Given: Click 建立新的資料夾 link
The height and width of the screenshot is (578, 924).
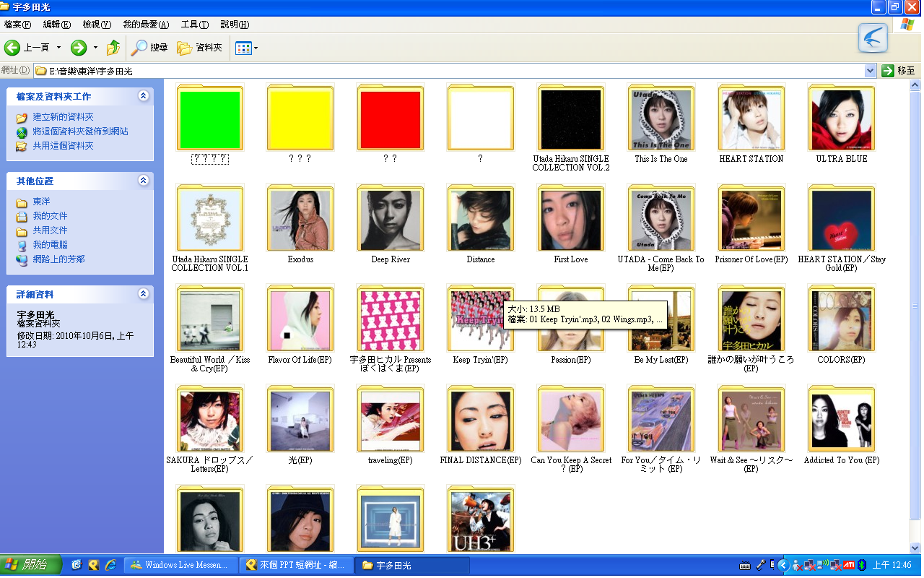Looking at the screenshot, I should click(x=63, y=117).
